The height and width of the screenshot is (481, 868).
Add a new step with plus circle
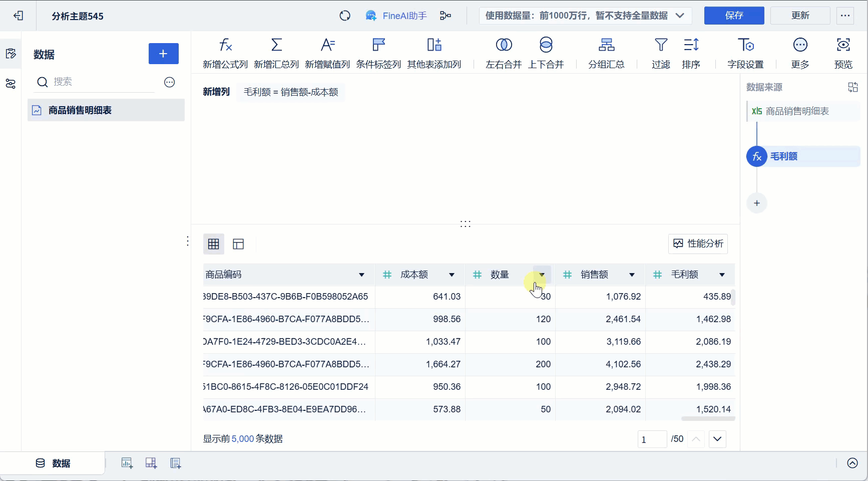757,203
